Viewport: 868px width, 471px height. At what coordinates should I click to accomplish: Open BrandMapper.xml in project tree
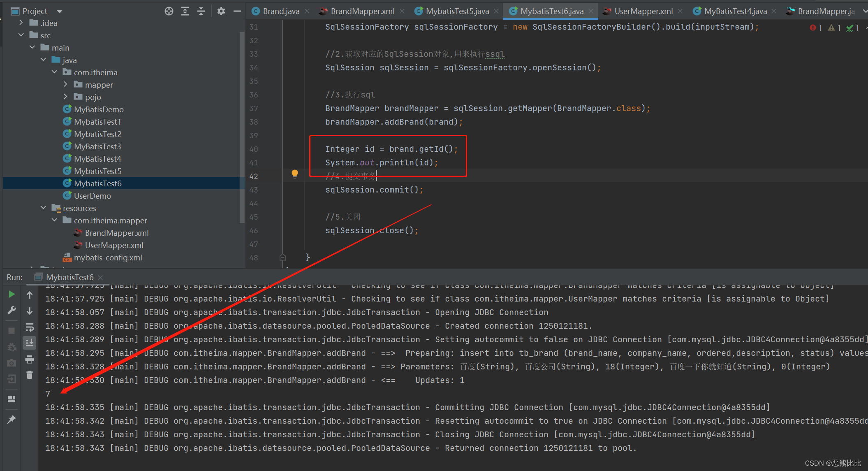tap(117, 233)
